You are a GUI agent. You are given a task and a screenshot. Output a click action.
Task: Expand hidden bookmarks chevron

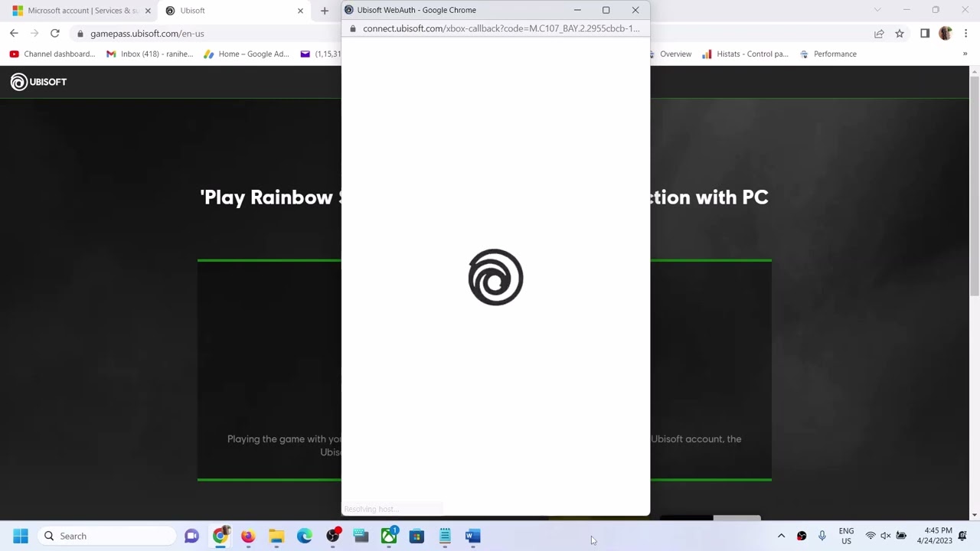(x=965, y=54)
